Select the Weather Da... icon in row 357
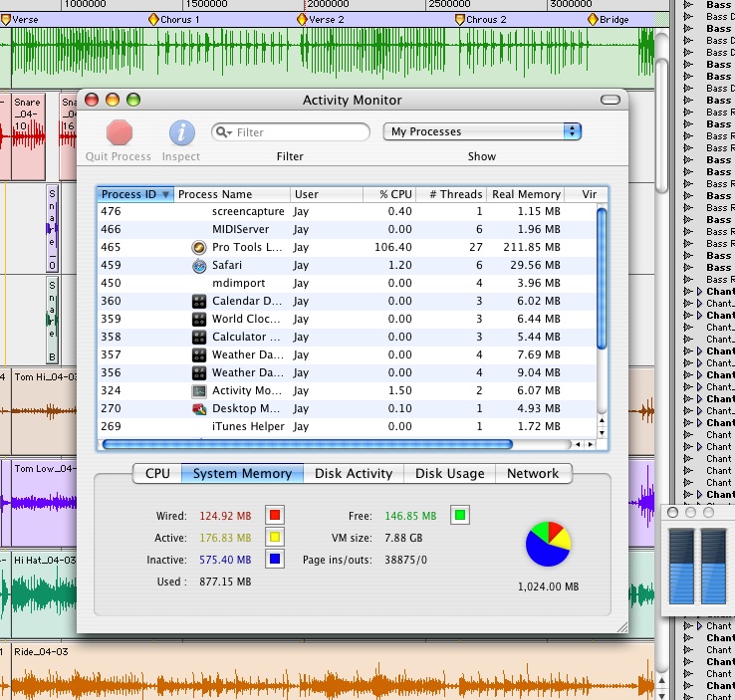 pos(199,355)
